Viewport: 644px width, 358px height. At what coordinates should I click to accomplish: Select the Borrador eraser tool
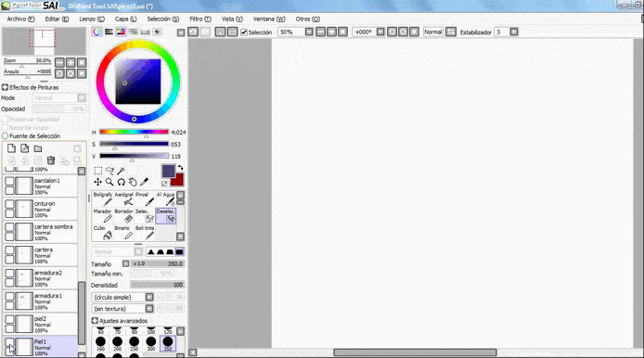click(124, 215)
